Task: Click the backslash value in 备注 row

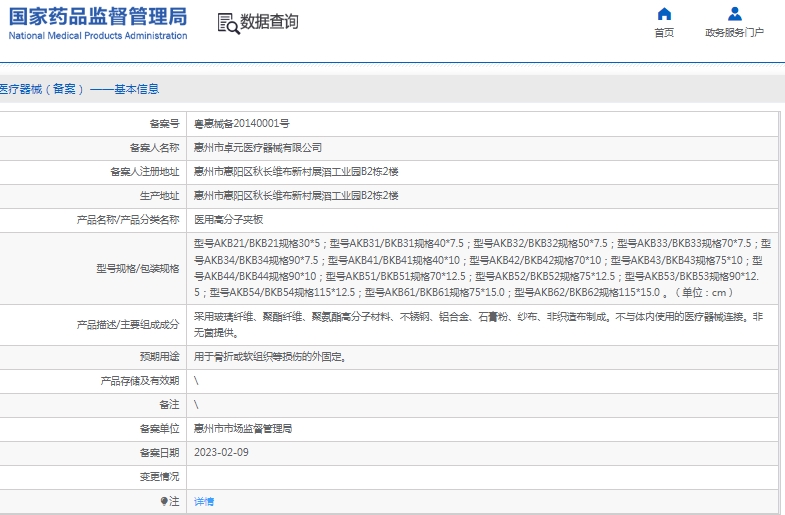Action: [x=196, y=404]
